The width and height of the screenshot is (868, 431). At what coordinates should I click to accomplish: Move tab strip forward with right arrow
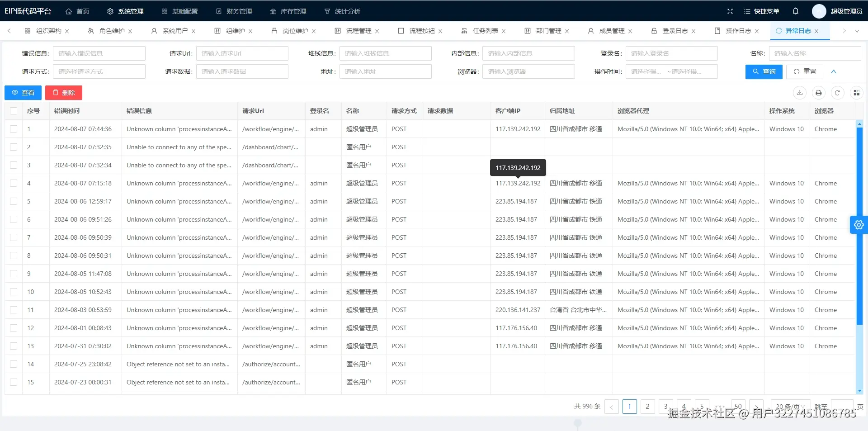tap(844, 31)
